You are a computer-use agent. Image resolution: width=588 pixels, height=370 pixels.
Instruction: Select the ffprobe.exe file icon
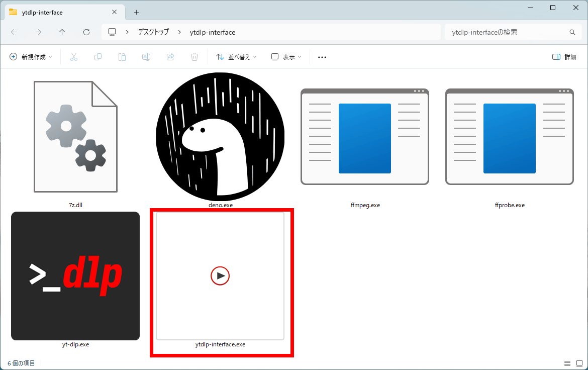[x=509, y=136]
